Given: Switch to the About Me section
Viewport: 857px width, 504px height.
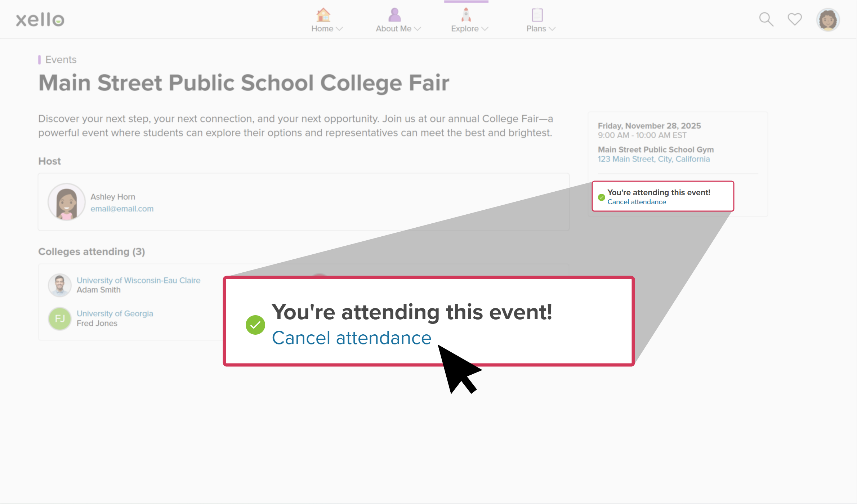Looking at the screenshot, I should 393,28.
